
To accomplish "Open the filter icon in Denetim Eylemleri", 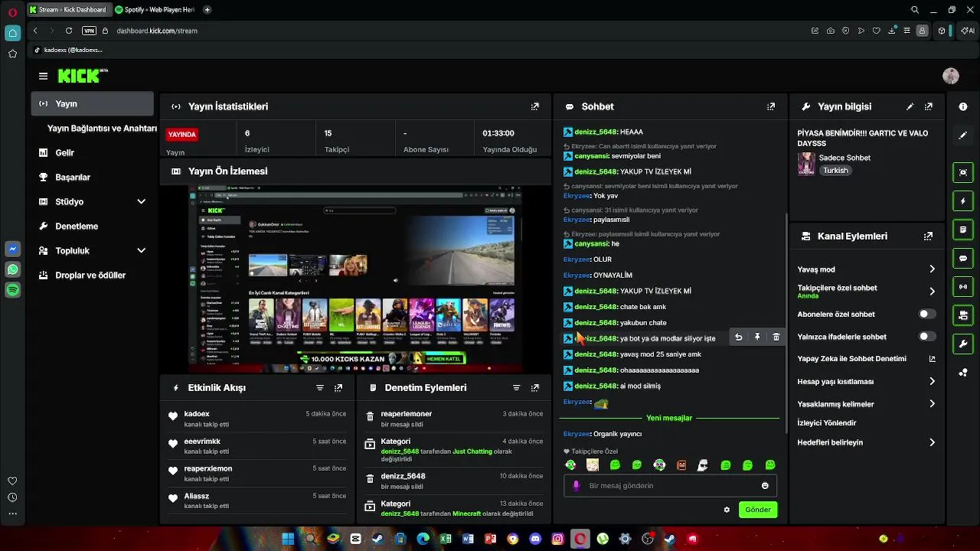I will click(517, 388).
